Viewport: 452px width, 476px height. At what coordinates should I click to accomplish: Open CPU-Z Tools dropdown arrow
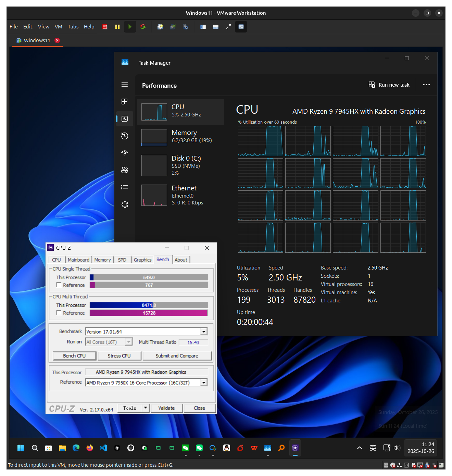[x=146, y=408]
